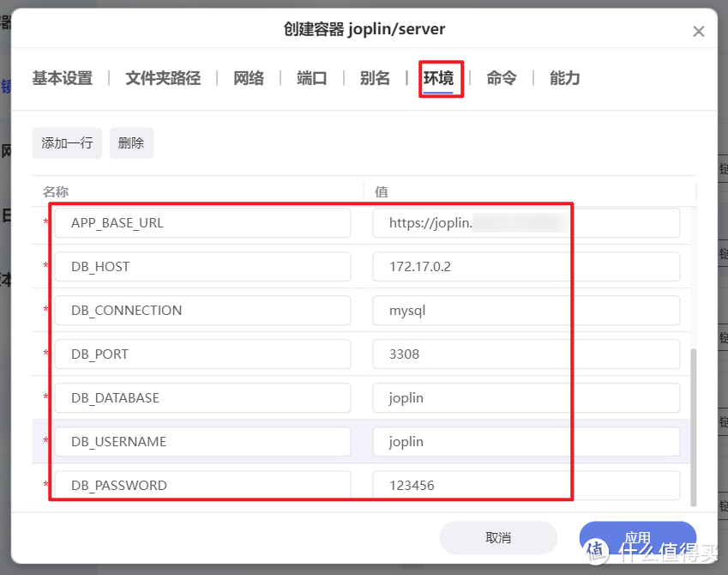Open the 网络 (Network) tab
Image resolution: width=728 pixels, height=575 pixels.
[x=249, y=77]
